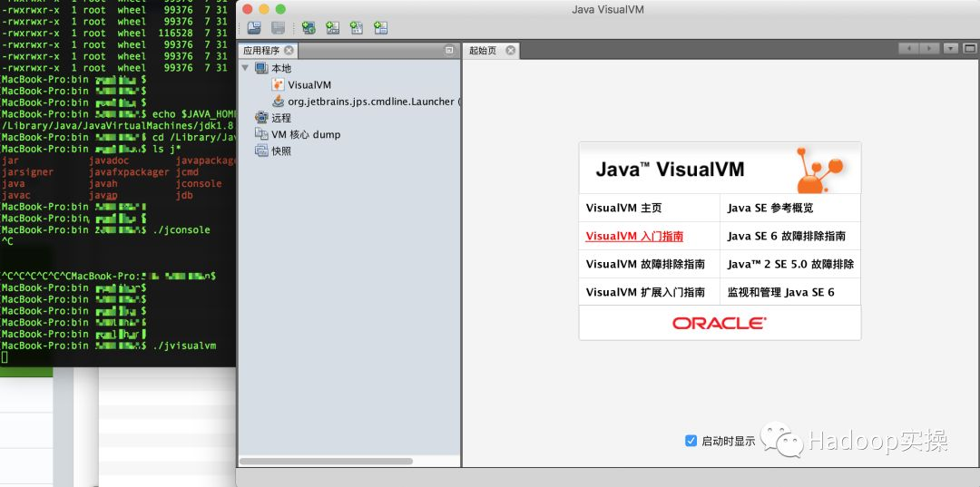Click the scroll tabs left arrow
The height and width of the screenshot is (487, 980).
tap(908, 49)
